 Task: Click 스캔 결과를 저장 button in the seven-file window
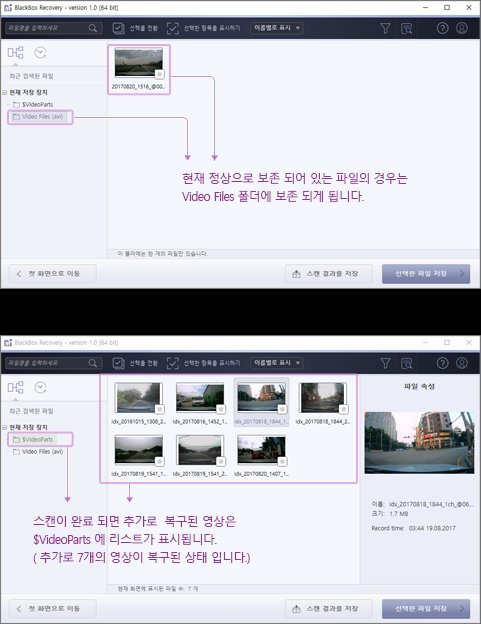pyautogui.click(x=329, y=609)
